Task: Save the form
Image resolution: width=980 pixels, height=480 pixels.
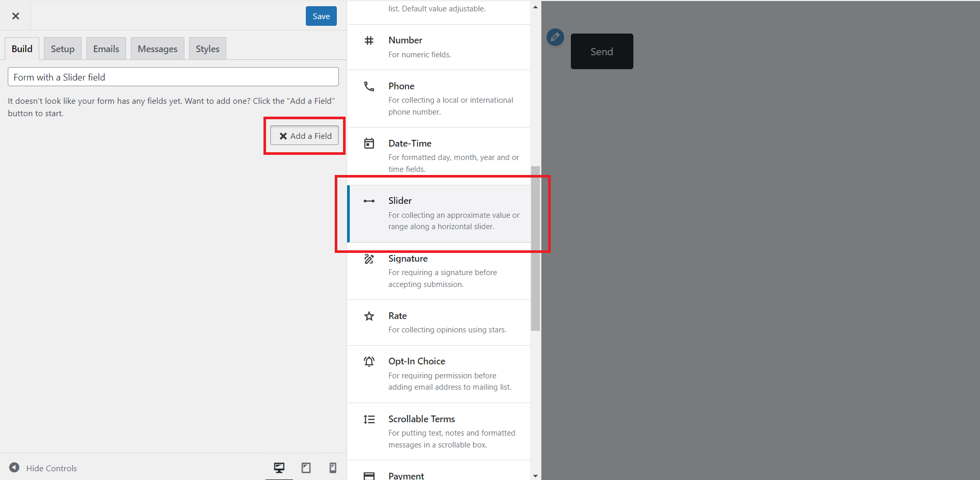Action: point(321,16)
